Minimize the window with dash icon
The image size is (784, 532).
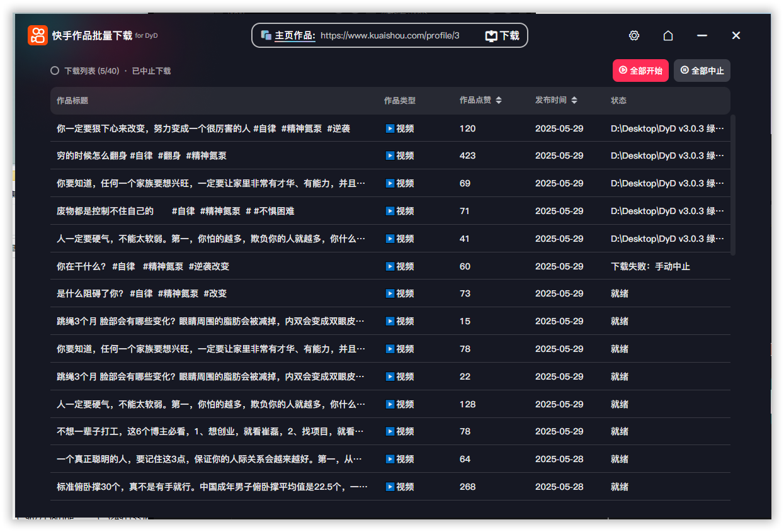702,36
